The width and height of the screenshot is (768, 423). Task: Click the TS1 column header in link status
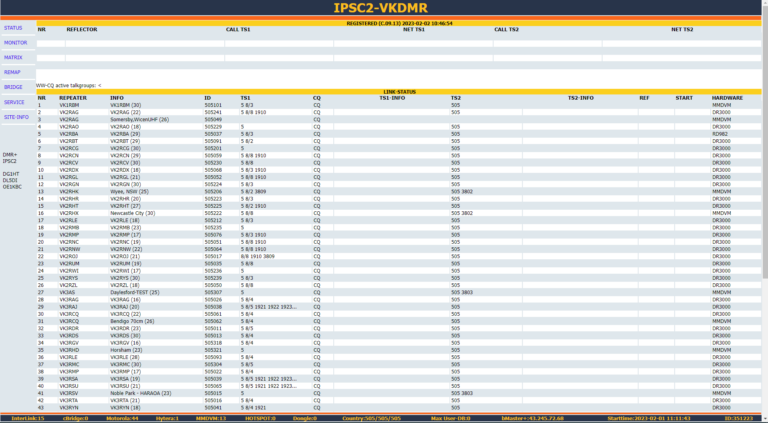[x=245, y=98]
